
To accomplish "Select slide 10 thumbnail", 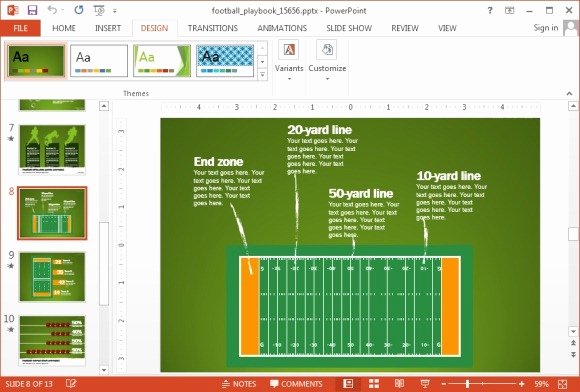I will click(52, 341).
